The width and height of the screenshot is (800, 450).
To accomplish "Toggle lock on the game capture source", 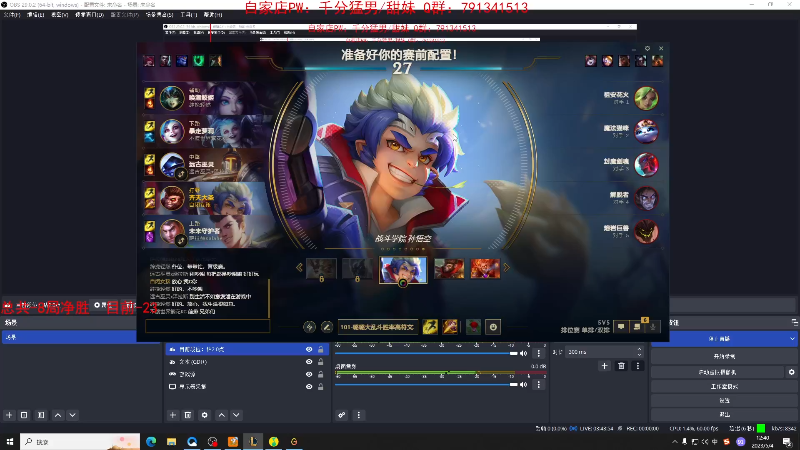I will (x=320, y=374).
